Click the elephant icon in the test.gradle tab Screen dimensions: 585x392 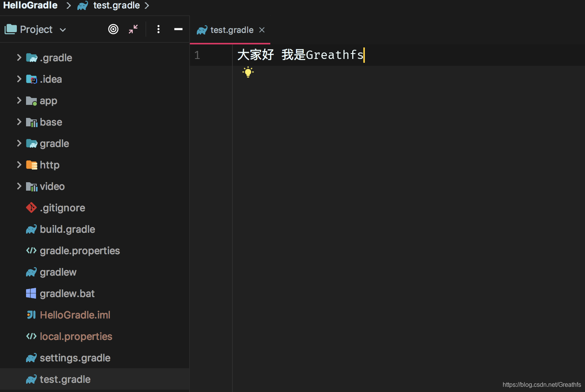202,30
